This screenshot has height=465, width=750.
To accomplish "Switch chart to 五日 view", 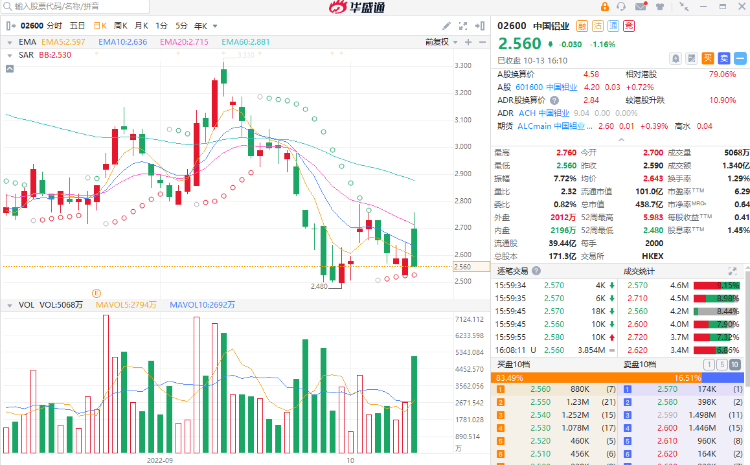I will [77, 26].
